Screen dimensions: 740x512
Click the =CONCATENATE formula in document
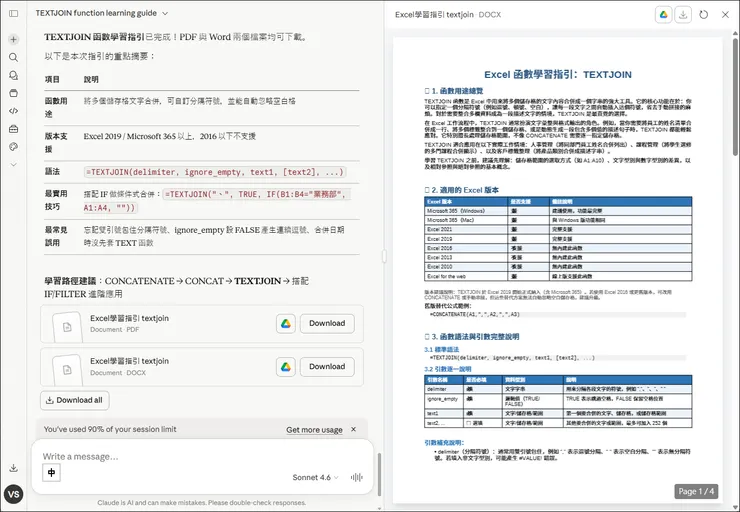pos(474,314)
